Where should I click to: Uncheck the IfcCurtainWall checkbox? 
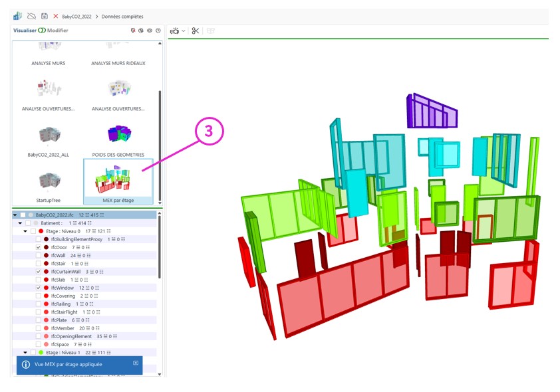(x=39, y=272)
